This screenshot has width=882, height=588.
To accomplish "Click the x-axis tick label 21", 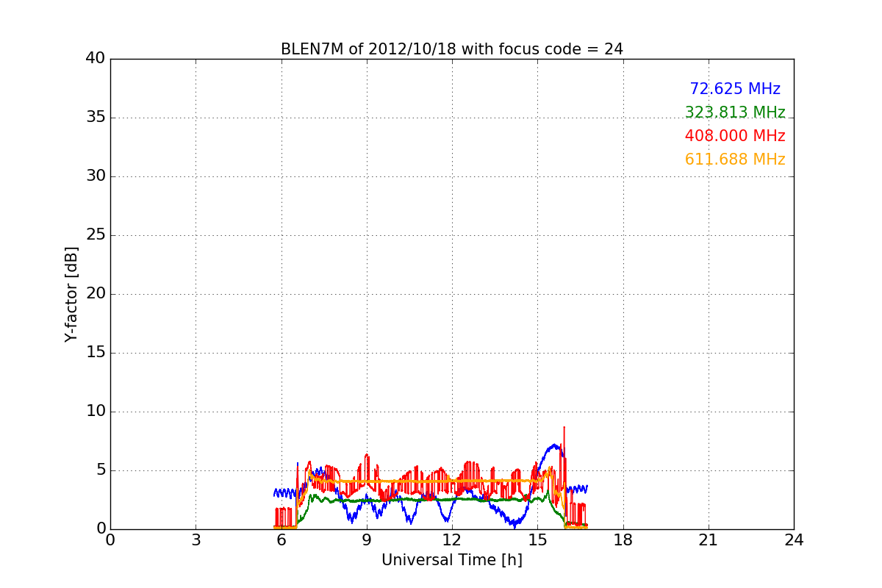I will 709,540.
